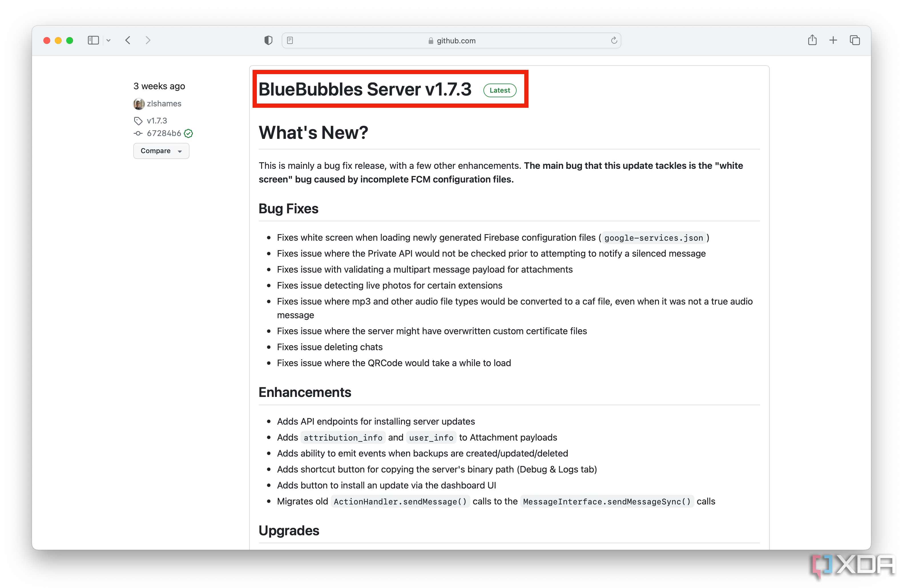The height and width of the screenshot is (588, 903).
Task: Open a new tab with plus icon
Action: pos(833,40)
